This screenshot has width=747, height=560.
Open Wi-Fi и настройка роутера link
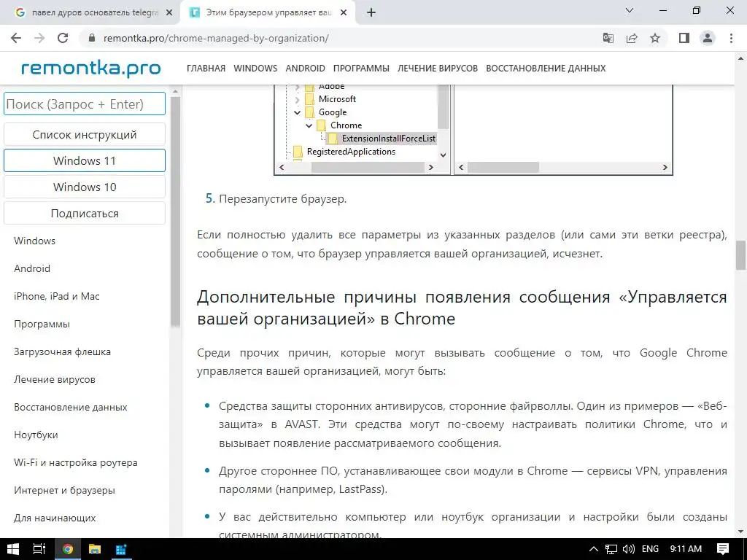[x=76, y=462]
